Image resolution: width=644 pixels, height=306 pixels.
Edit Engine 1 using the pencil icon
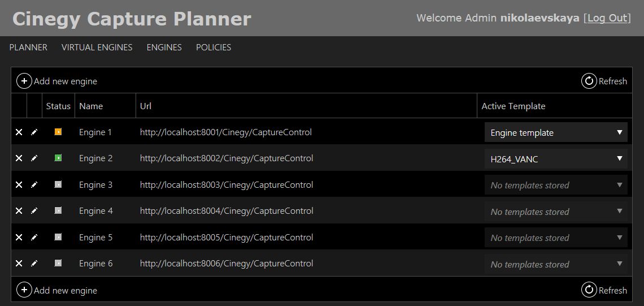[34, 132]
